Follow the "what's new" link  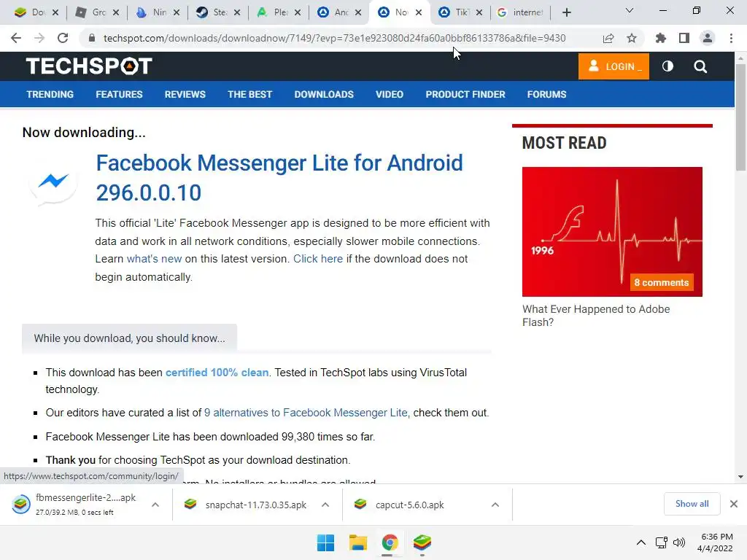tap(154, 259)
